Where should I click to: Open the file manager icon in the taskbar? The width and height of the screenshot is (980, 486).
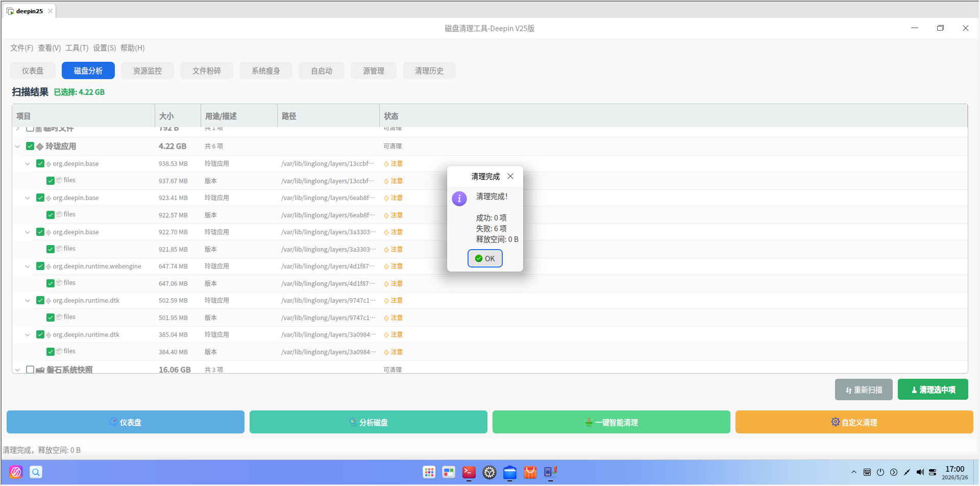(510, 472)
